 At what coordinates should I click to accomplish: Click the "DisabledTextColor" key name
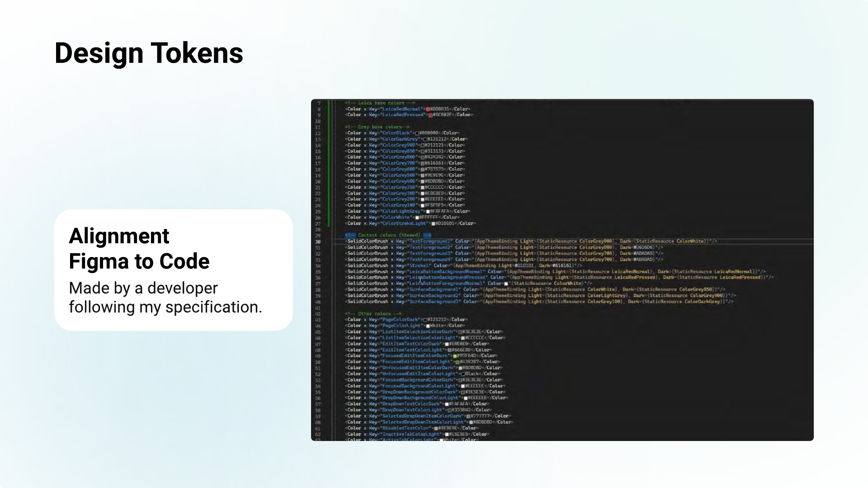point(406,428)
